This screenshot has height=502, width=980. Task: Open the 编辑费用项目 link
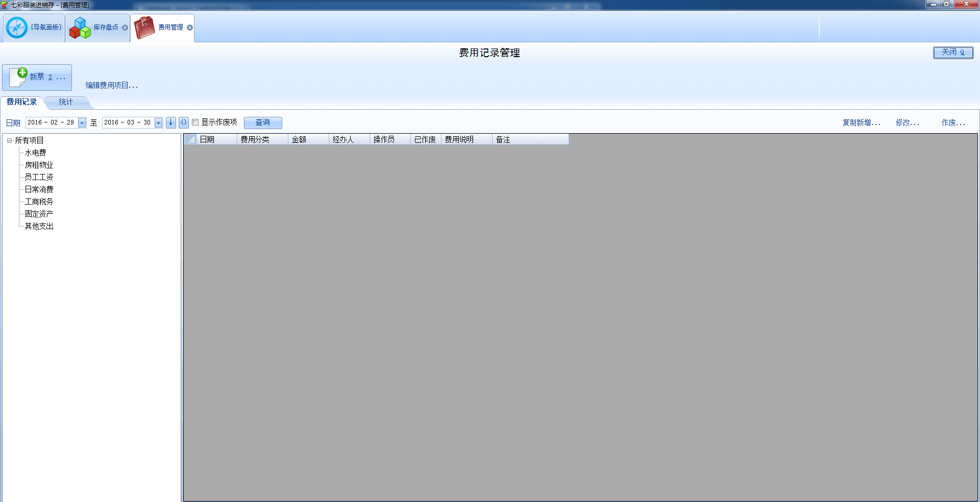111,85
